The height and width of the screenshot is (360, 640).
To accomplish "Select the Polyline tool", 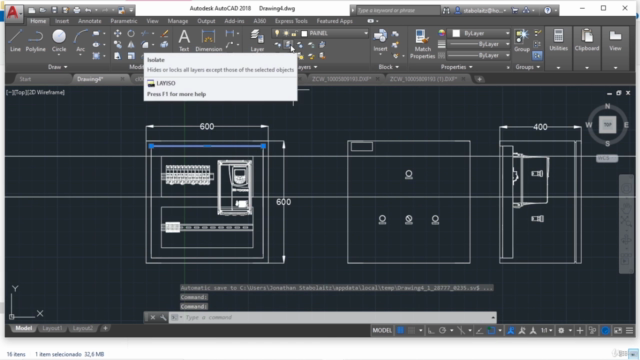I will click(36, 40).
